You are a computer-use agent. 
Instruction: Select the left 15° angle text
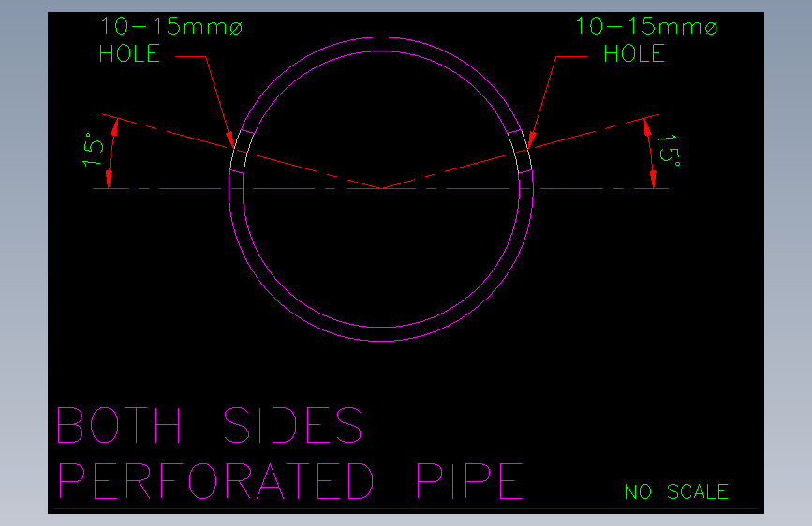coord(94,149)
